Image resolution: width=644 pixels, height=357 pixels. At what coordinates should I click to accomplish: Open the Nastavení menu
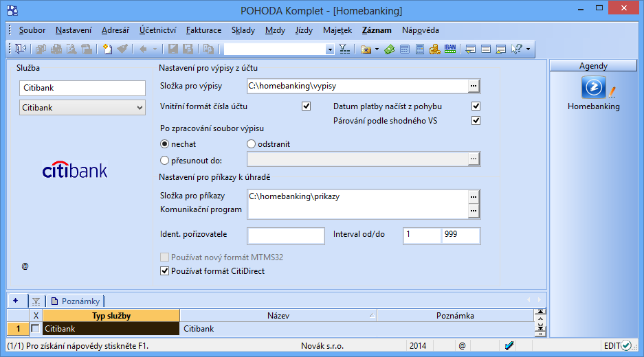tap(74, 30)
